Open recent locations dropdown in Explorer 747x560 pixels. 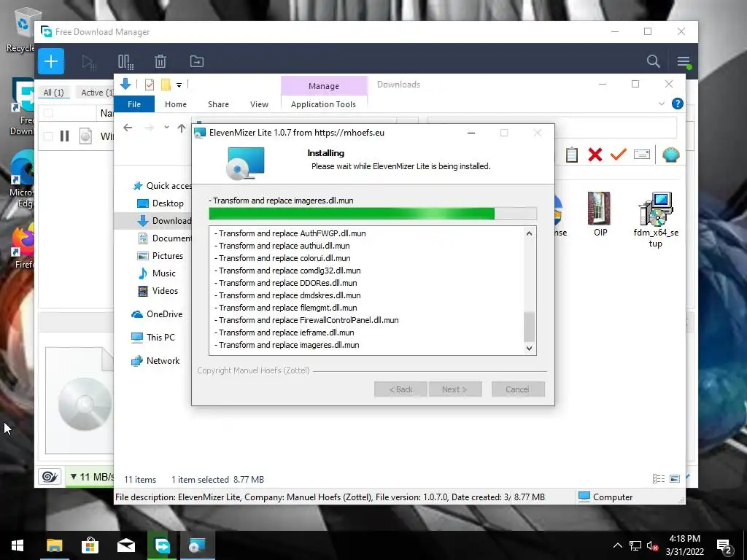pos(166,128)
